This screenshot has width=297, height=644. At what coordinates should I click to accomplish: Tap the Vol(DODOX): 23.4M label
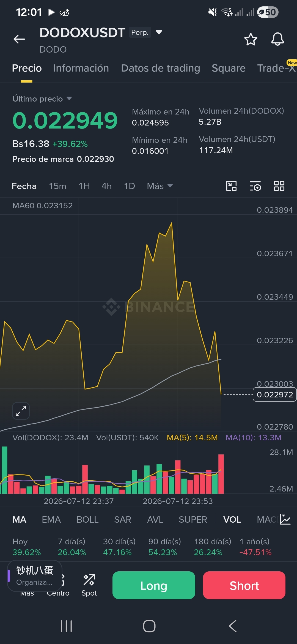coord(50,438)
